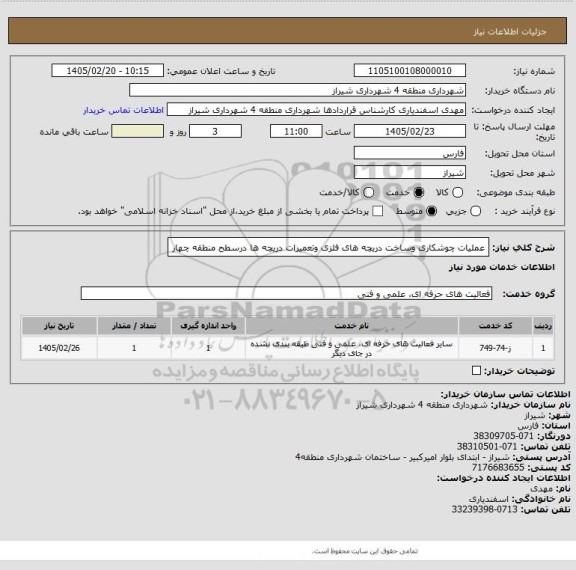Screen dimensions: 576x570
Task: Toggle the توضیحات خریدار checkbox
Action: (x=476, y=371)
